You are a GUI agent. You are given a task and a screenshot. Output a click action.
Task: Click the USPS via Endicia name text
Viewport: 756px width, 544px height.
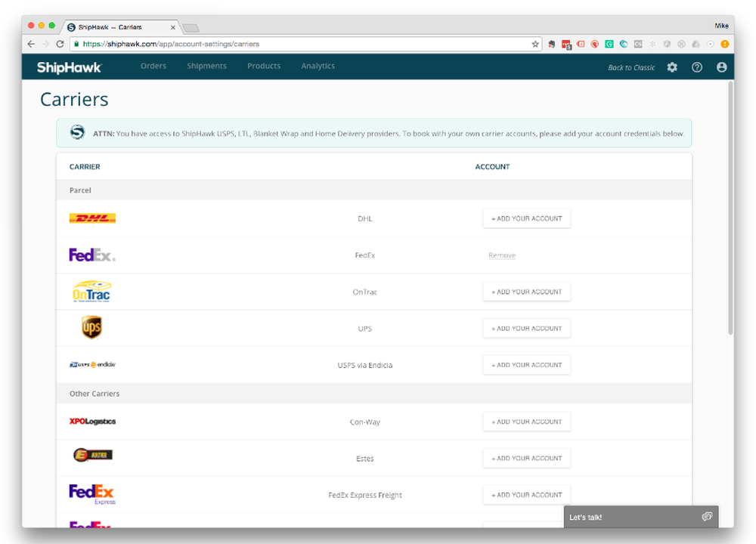pos(365,365)
